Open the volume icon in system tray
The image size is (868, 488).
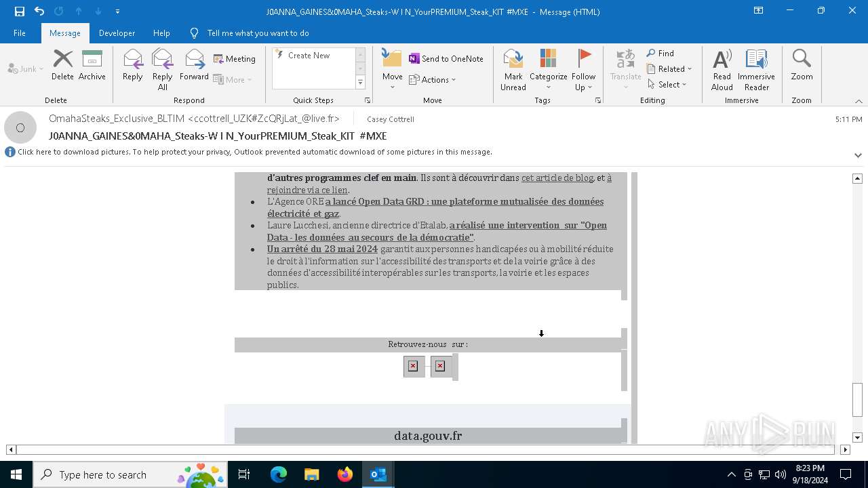pyautogui.click(x=781, y=474)
